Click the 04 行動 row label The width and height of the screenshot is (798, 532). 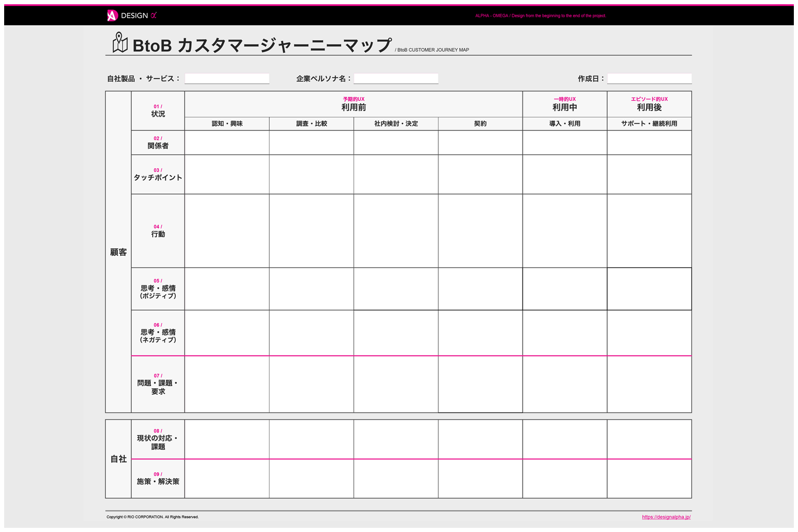[158, 231]
